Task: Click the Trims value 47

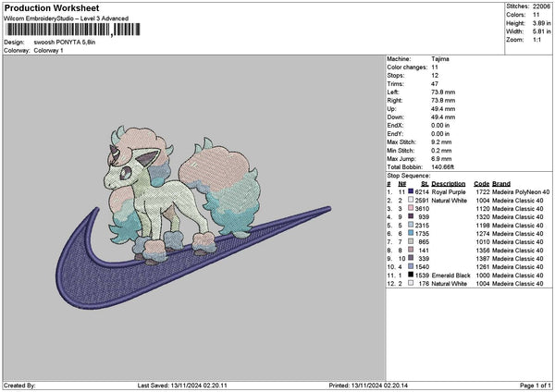Action: tap(435, 84)
